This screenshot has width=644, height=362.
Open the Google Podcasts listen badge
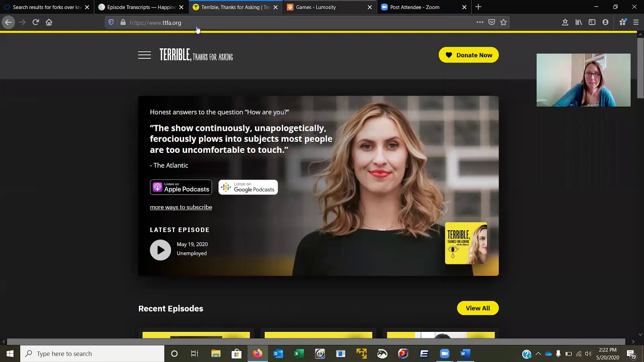coord(248,188)
